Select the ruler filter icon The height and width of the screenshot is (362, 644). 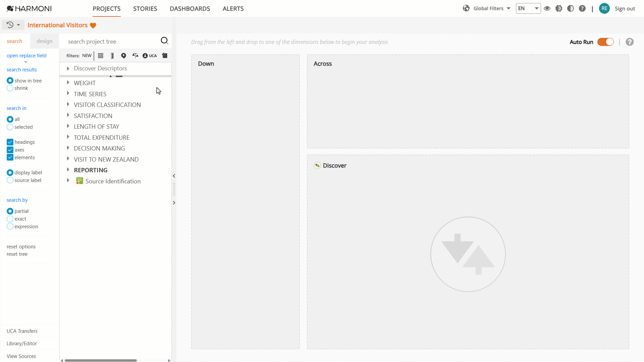[112, 56]
